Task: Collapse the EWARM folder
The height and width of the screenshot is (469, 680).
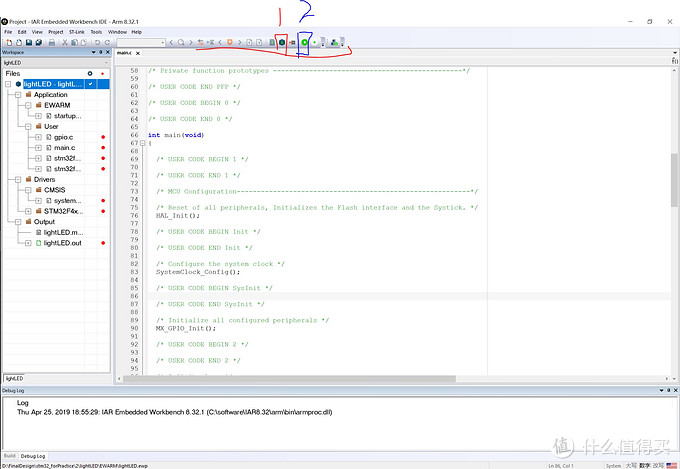Action: [28, 105]
